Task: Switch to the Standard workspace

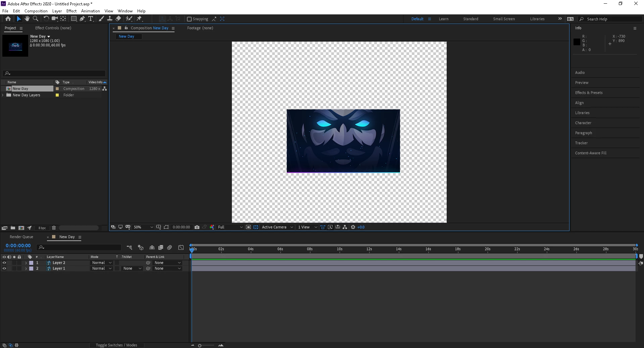Action: pos(471,19)
